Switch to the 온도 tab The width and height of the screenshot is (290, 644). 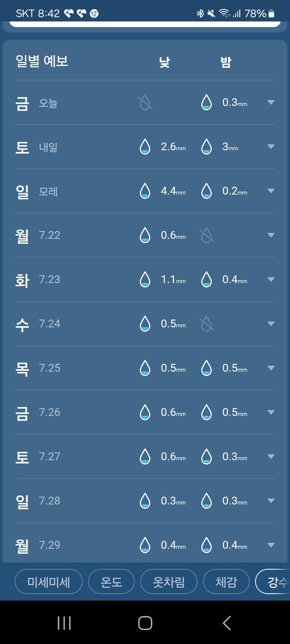click(x=111, y=581)
